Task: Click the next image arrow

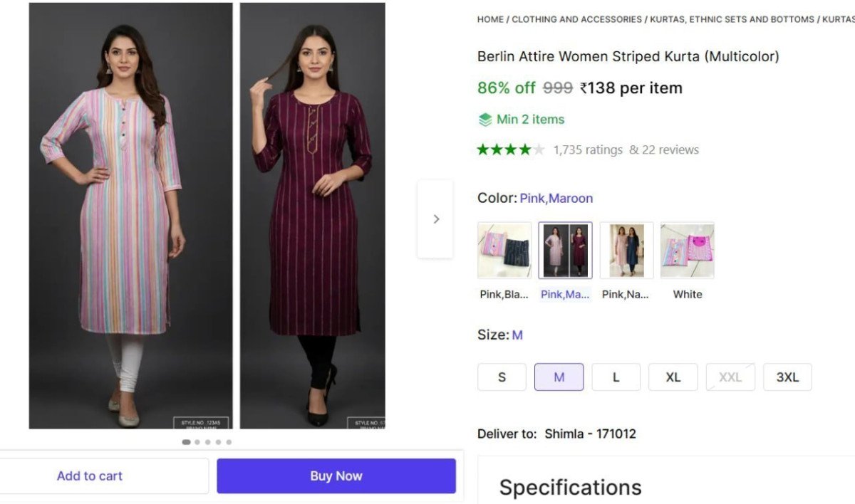Action: 435,219
